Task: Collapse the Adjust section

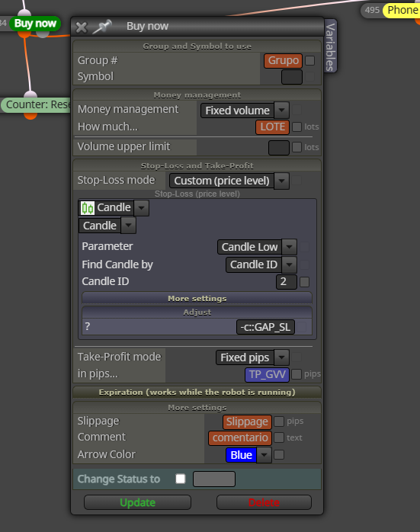Action: pos(197,312)
